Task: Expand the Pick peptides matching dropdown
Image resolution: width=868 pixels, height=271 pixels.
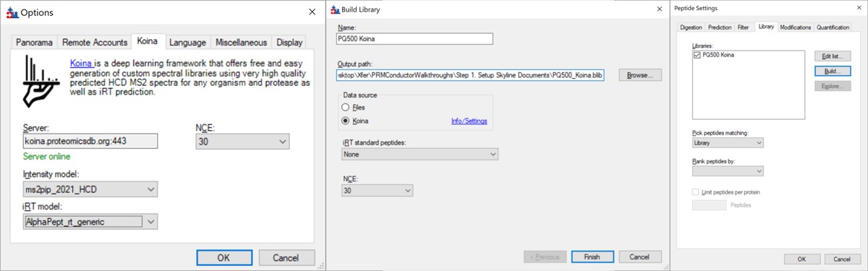Action: [x=728, y=143]
